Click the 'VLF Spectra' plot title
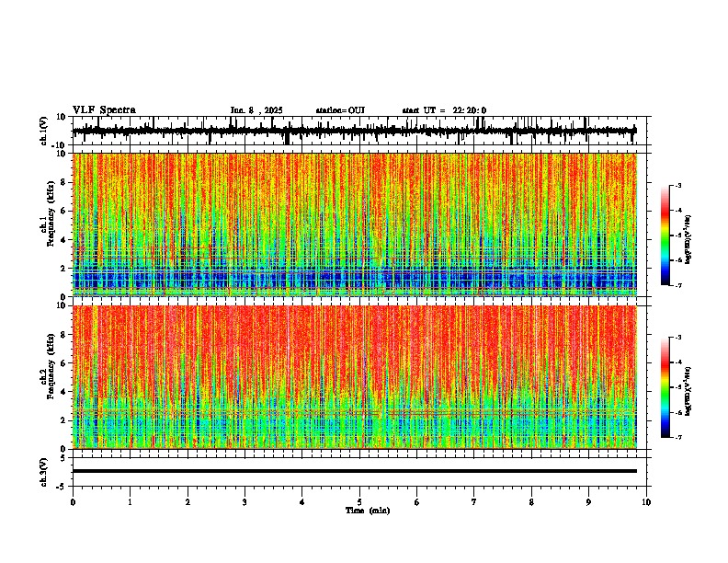728x563 pixels. [104, 110]
